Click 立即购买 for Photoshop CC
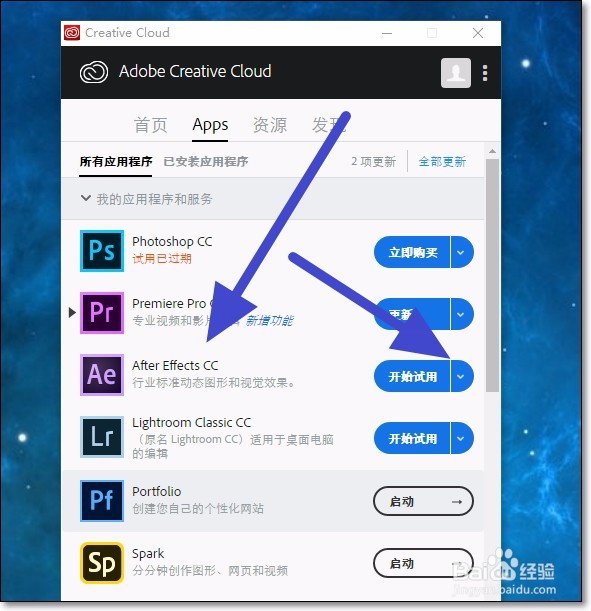Image resolution: width=591 pixels, height=611 pixels. (x=412, y=252)
